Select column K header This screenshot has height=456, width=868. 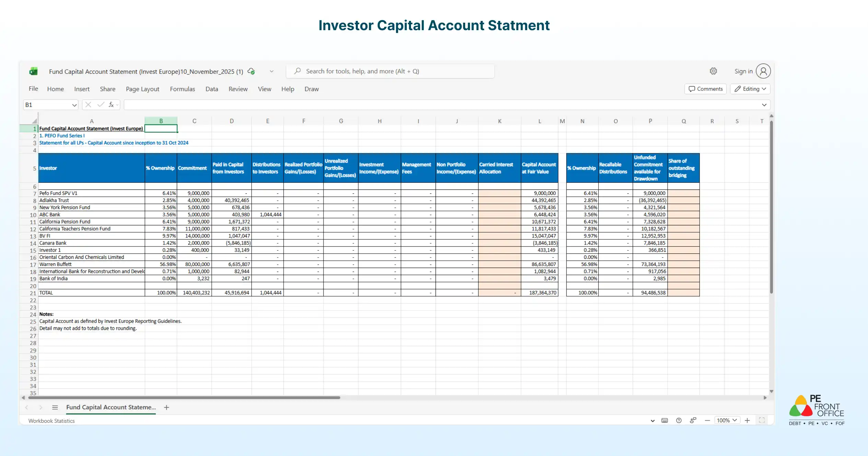point(500,121)
